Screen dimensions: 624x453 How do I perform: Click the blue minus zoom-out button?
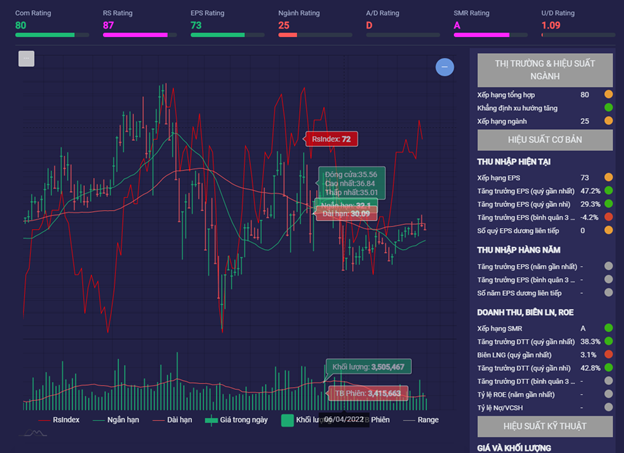point(445,67)
